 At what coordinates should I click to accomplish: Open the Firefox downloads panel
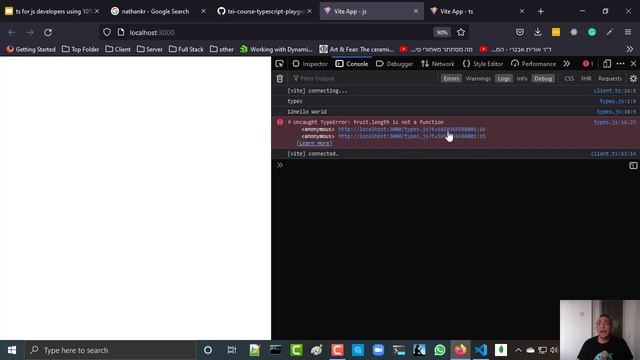(x=538, y=32)
